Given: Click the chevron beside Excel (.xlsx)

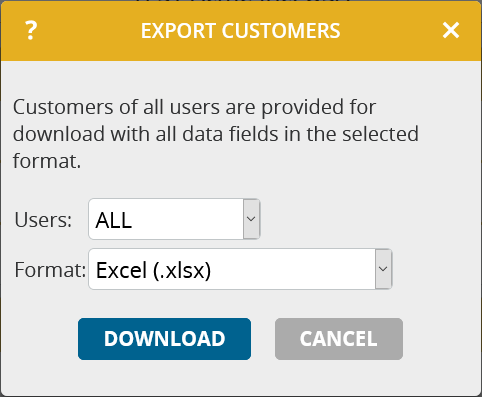Looking at the screenshot, I should (383, 269).
